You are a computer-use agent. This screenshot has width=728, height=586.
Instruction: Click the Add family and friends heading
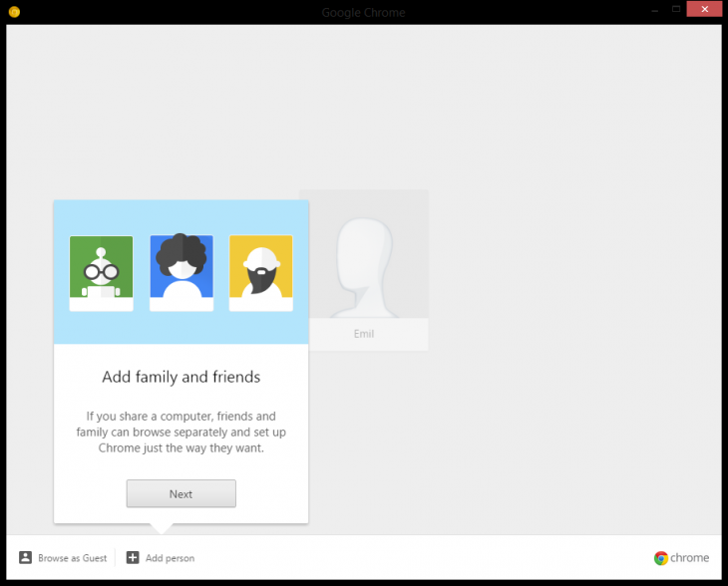[181, 377]
